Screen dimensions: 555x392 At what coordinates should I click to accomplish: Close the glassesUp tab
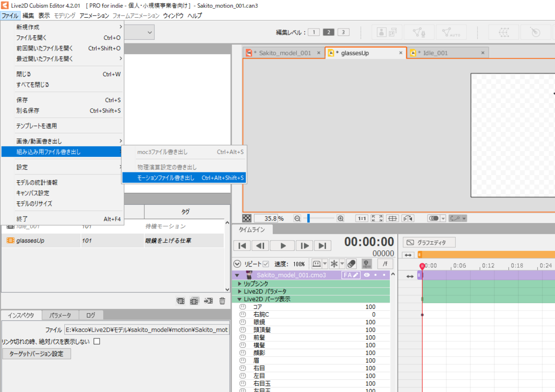coord(401,53)
